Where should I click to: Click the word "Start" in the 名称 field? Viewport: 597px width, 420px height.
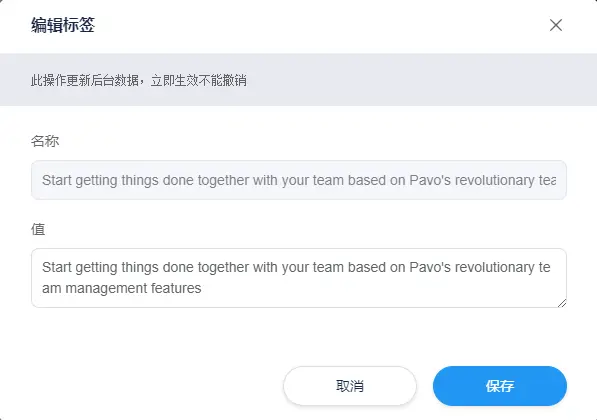56,180
